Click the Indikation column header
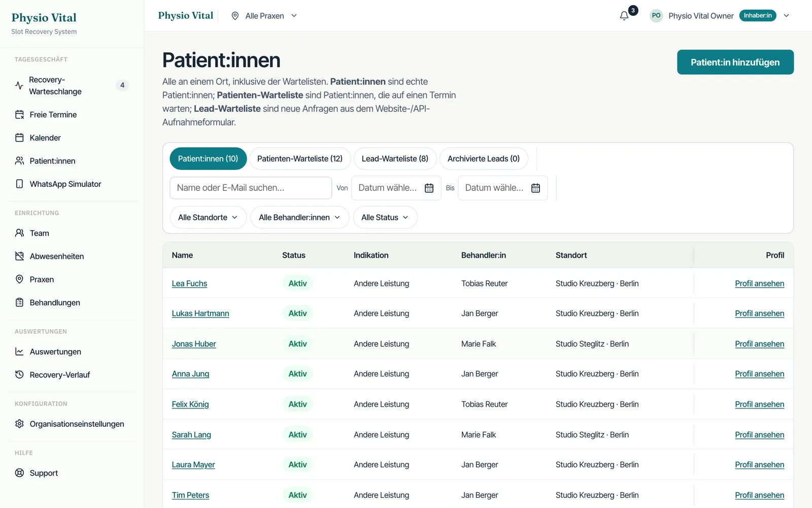The width and height of the screenshot is (812, 508). click(371, 256)
